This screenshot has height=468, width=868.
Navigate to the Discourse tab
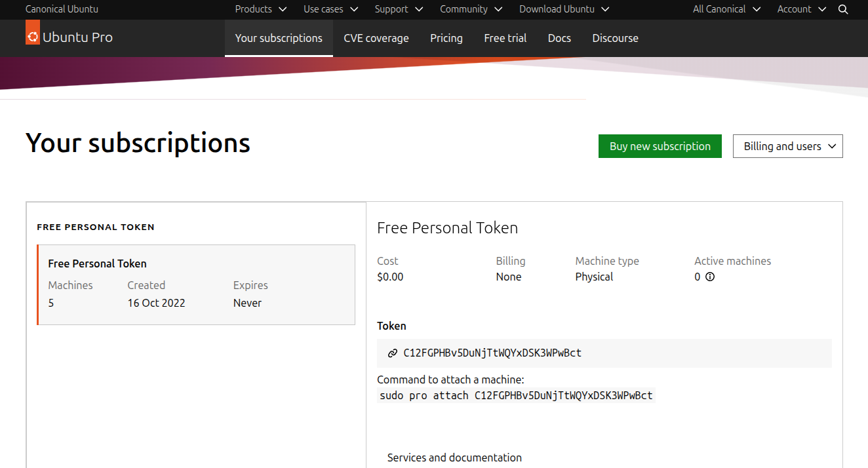pos(615,38)
